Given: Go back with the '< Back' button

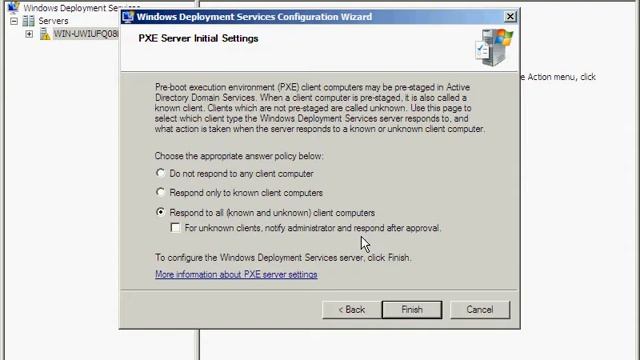Looking at the screenshot, I should click(351, 310).
